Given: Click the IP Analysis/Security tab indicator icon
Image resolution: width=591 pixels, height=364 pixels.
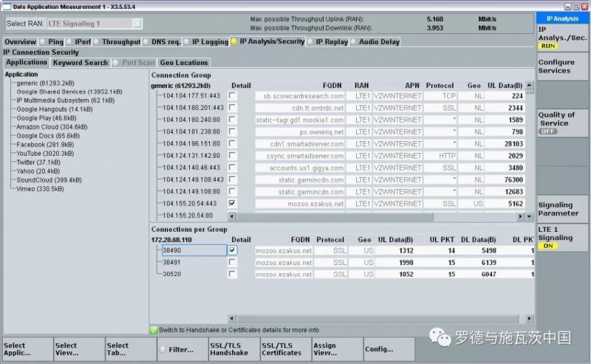Looking at the screenshot, I should coord(234,42).
